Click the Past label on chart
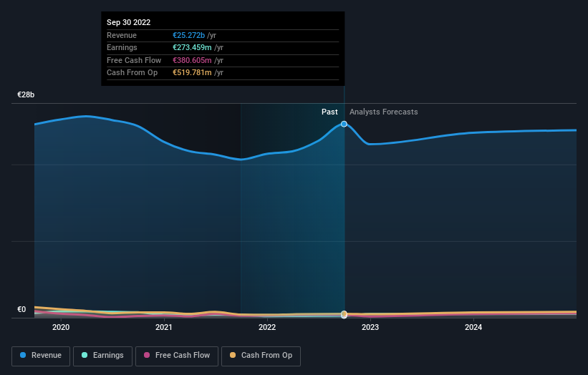 329,112
